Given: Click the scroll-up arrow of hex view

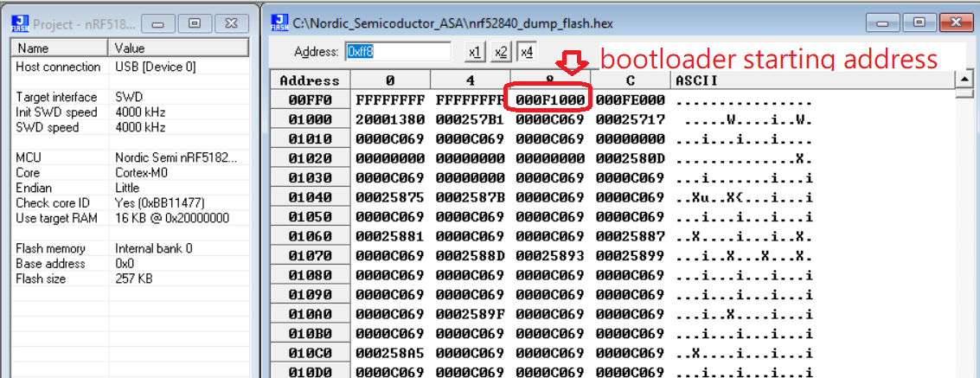Looking at the screenshot, I should (x=965, y=80).
